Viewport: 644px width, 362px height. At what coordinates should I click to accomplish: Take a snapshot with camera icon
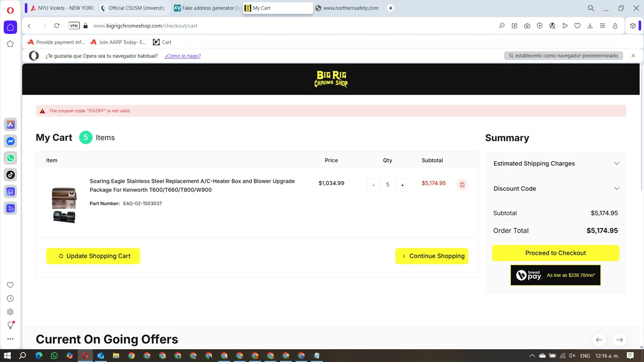pos(527,26)
